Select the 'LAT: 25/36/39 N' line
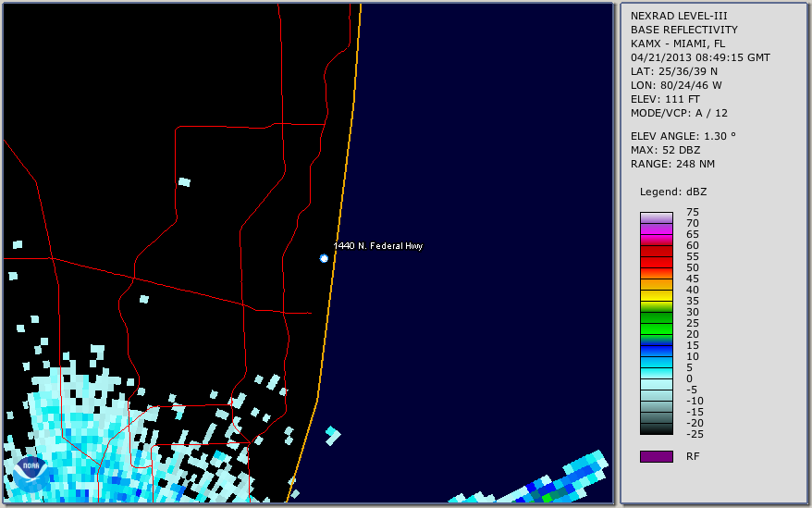 (x=673, y=71)
